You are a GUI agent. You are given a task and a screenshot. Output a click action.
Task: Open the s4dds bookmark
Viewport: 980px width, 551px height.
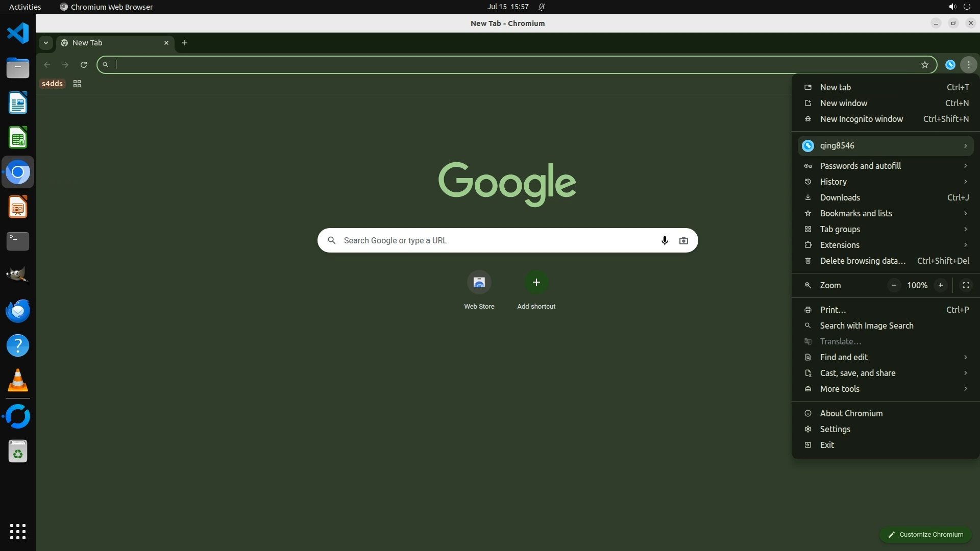(x=52, y=84)
